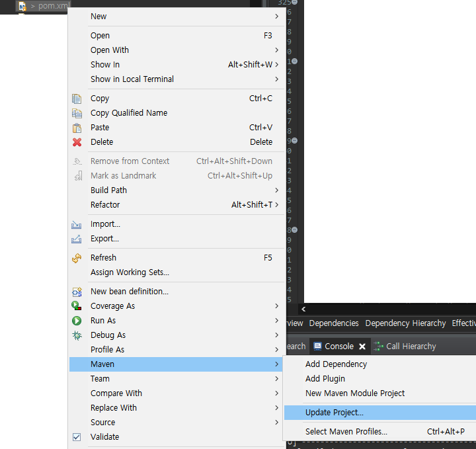Image resolution: width=476 pixels, height=449 pixels.
Task: Toggle the Validate checkbox
Action: click(77, 437)
